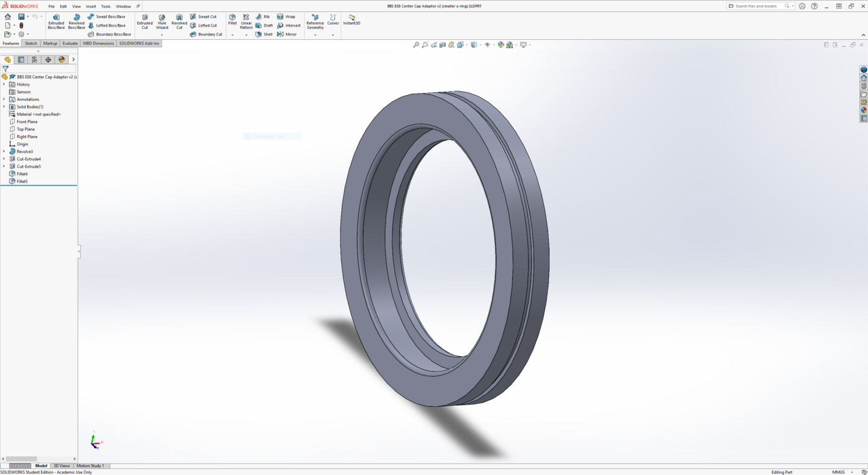Open the Zoom to Fit view tool
This screenshot has height=475, width=868.
[416, 45]
